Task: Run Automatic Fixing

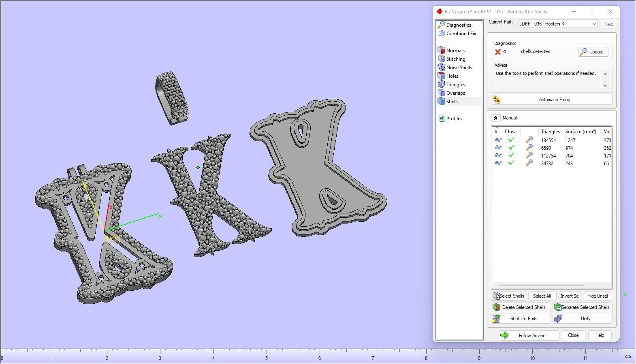Action: (552, 100)
